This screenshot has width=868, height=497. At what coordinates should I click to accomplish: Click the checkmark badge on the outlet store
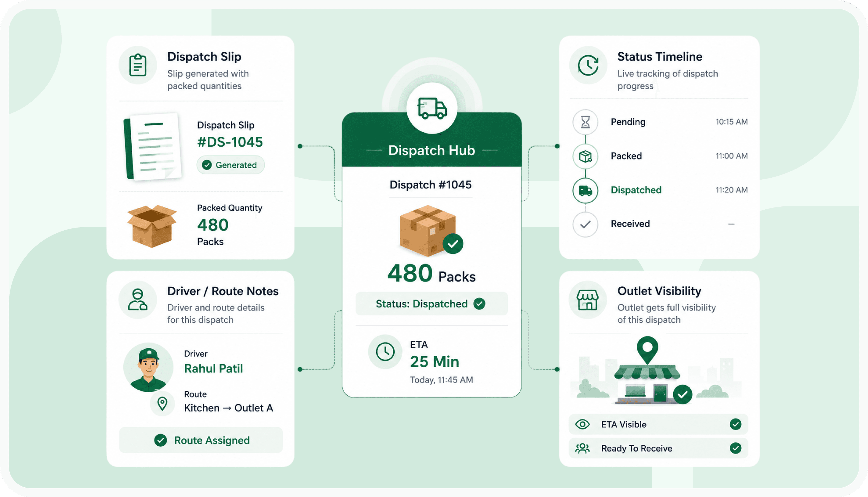pos(682,395)
